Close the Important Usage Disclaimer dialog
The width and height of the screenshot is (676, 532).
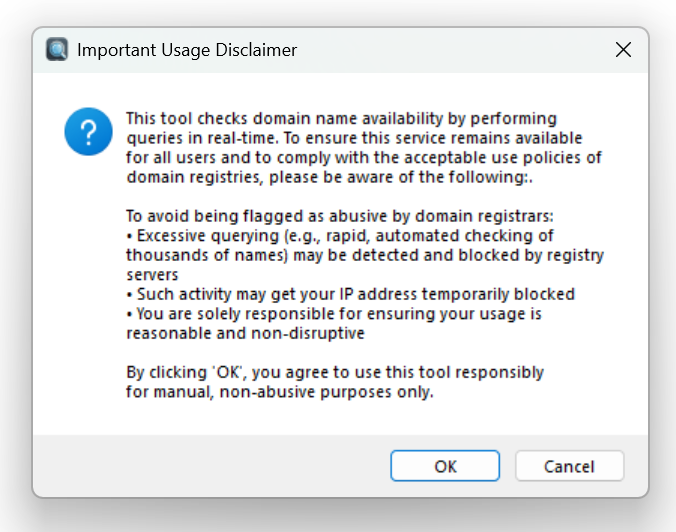(623, 49)
